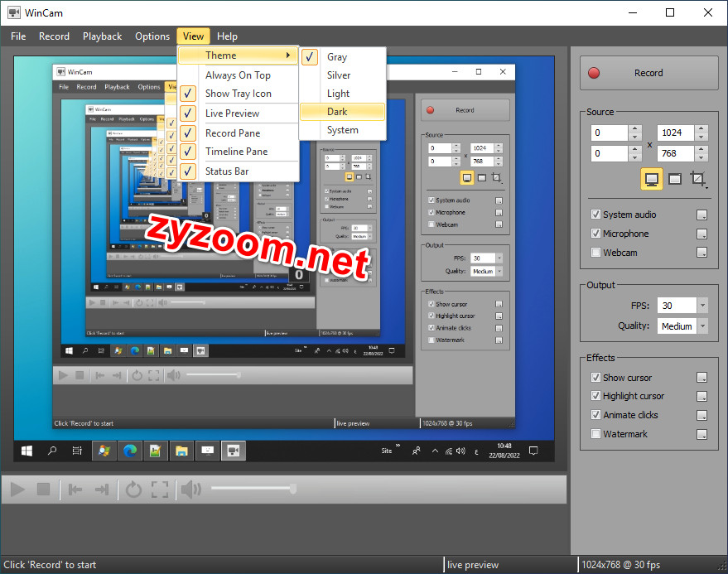Toggle loop playback icon
Viewport: 728px width, 574px height.
133,489
